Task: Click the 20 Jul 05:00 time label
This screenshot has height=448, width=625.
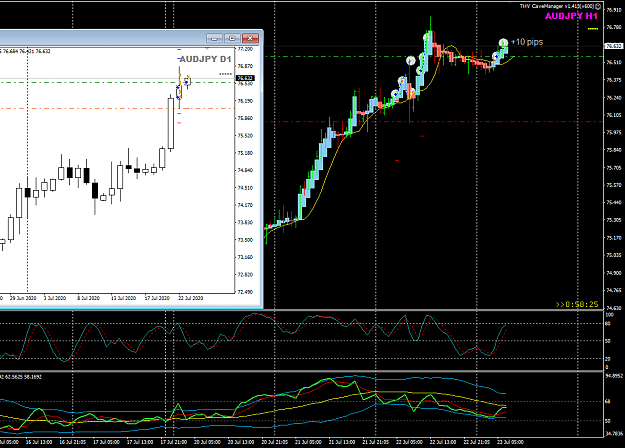Action: (x=207, y=442)
